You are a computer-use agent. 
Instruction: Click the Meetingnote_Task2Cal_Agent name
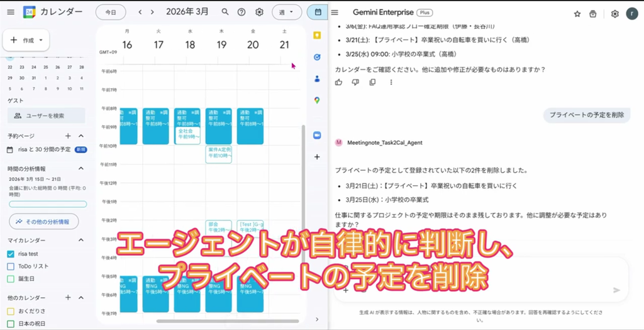coord(385,143)
